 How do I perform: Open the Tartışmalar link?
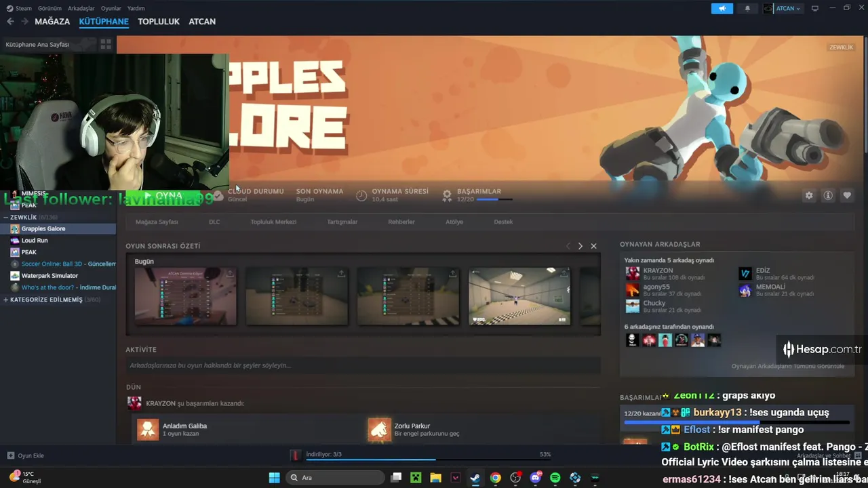click(342, 222)
